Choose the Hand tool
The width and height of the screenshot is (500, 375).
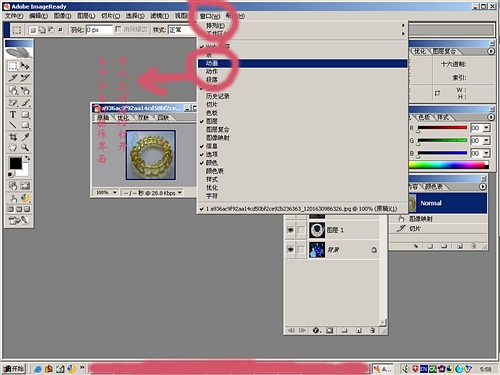(13, 147)
